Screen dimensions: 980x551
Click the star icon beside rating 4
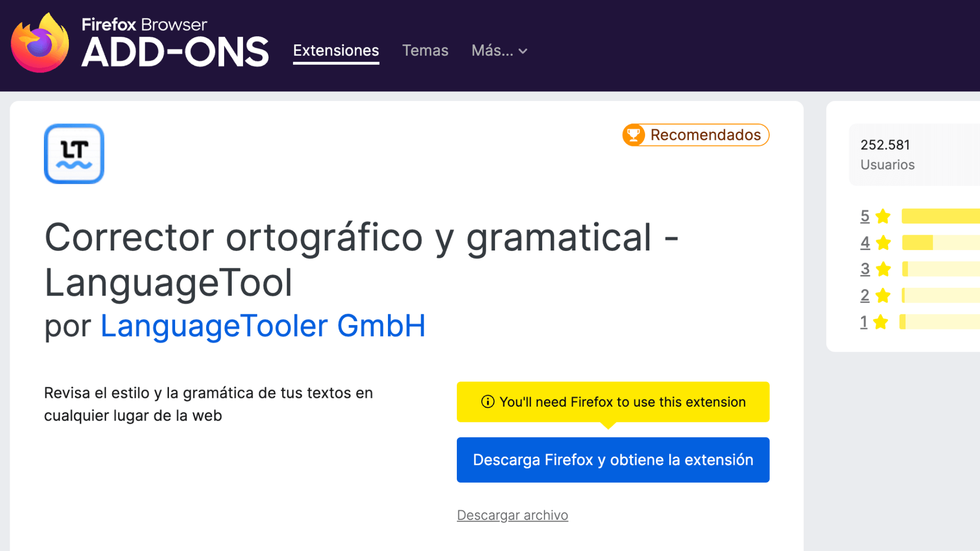coord(883,243)
